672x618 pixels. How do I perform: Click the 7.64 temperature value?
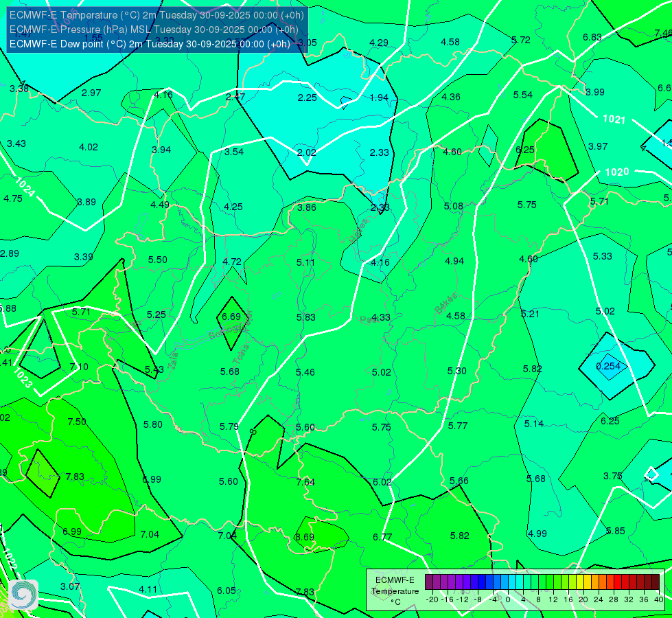click(x=305, y=482)
